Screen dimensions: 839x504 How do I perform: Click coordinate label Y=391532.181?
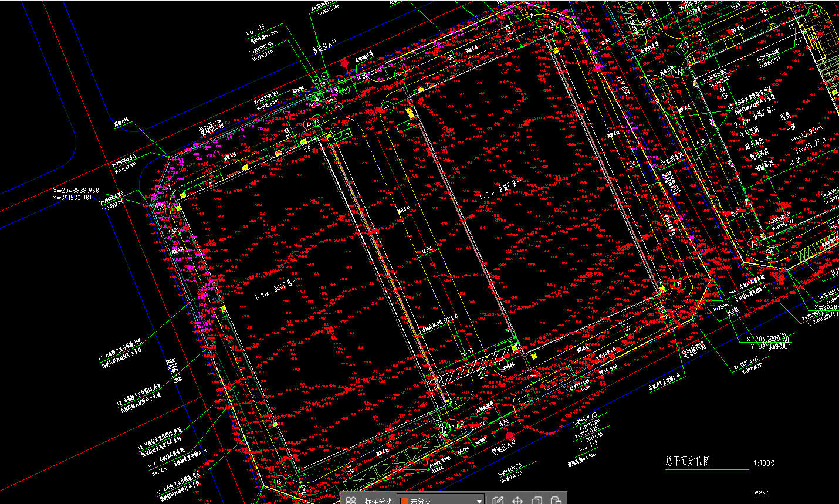(72, 198)
